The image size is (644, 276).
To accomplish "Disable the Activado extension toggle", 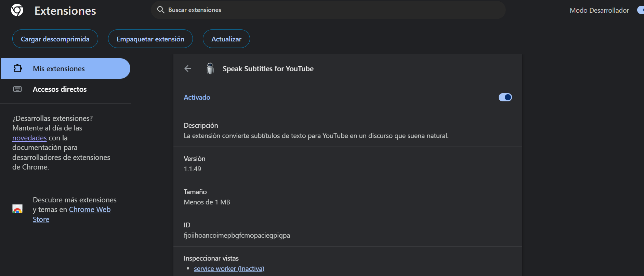I will [505, 97].
